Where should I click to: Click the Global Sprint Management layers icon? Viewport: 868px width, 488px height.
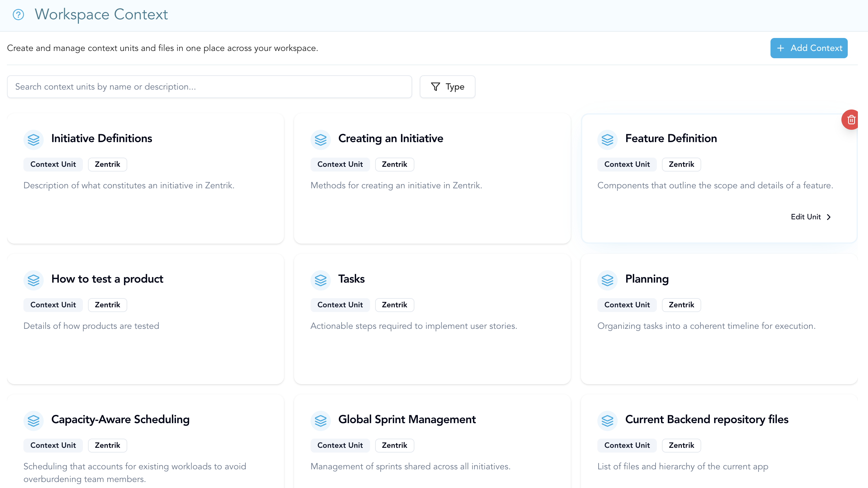[320, 420]
